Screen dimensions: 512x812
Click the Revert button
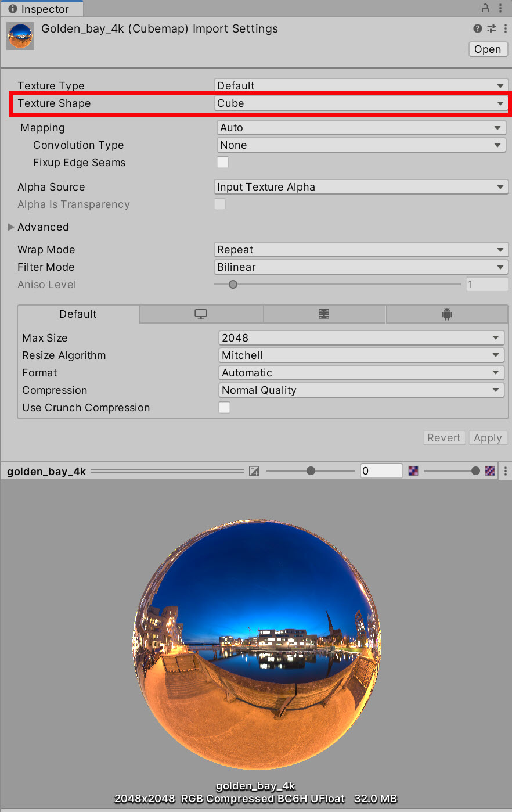444,438
